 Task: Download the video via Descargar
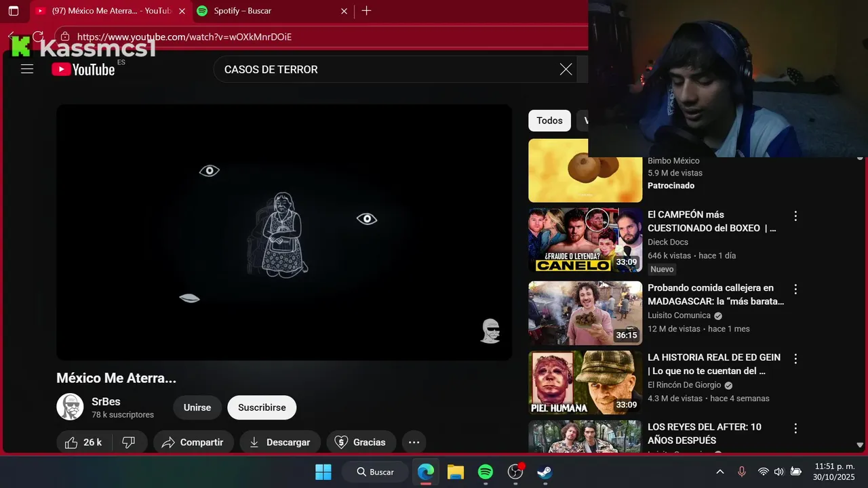pyautogui.click(x=280, y=443)
